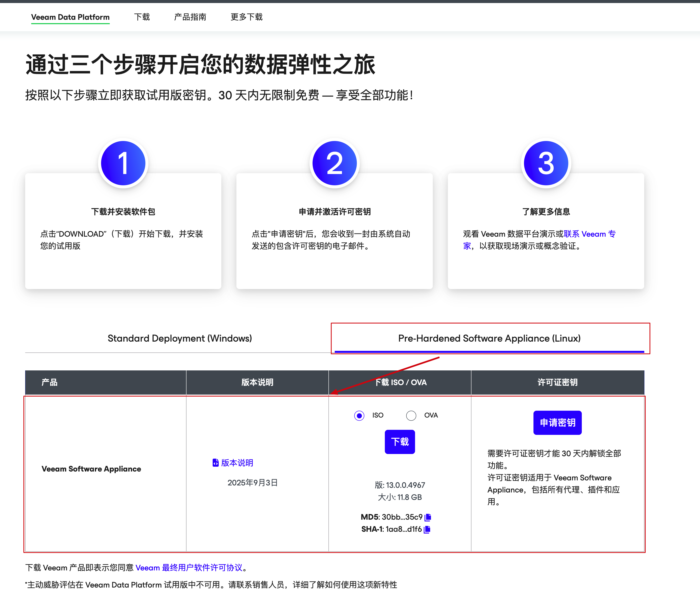
Task: Switch to Standard Deployment (Windows) tab
Action: pos(180,338)
